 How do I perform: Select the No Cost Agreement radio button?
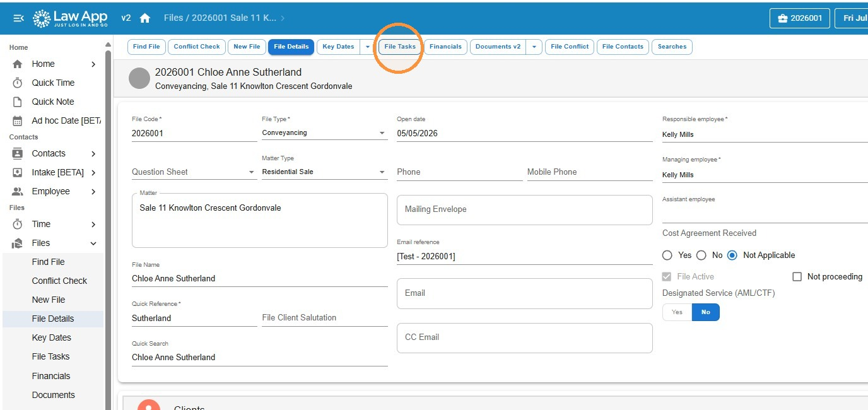pyautogui.click(x=701, y=255)
